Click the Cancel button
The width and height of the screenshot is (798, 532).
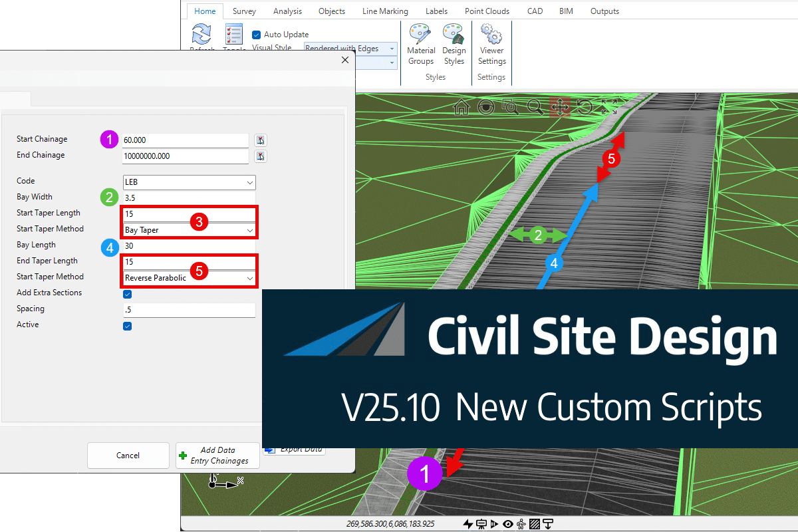point(128,456)
